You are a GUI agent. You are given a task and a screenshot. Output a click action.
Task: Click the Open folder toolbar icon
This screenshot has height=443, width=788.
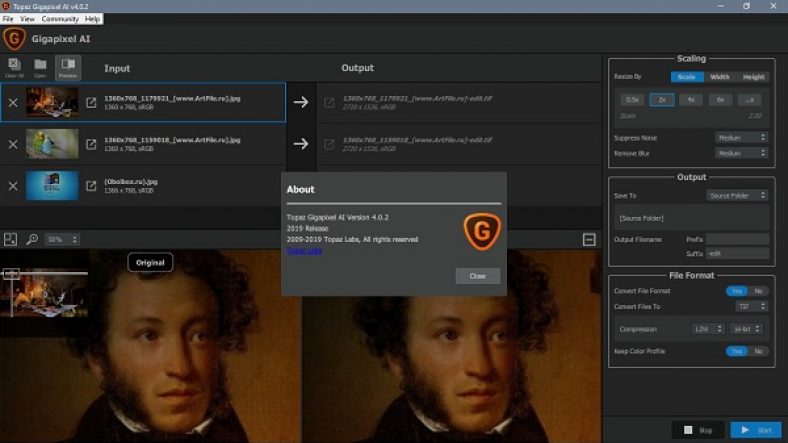click(x=40, y=68)
